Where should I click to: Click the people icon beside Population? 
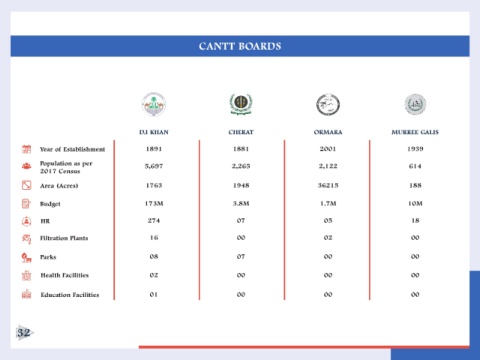click(x=27, y=166)
